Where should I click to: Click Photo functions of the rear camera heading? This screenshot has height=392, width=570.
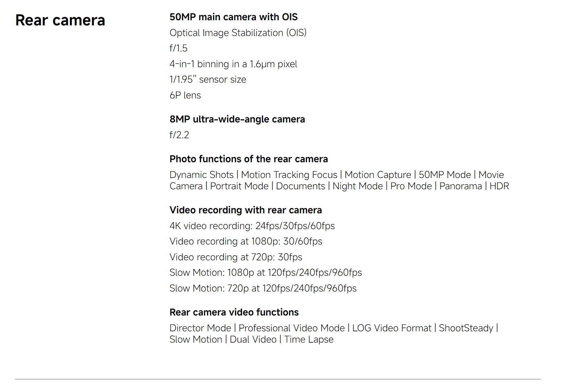(249, 159)
